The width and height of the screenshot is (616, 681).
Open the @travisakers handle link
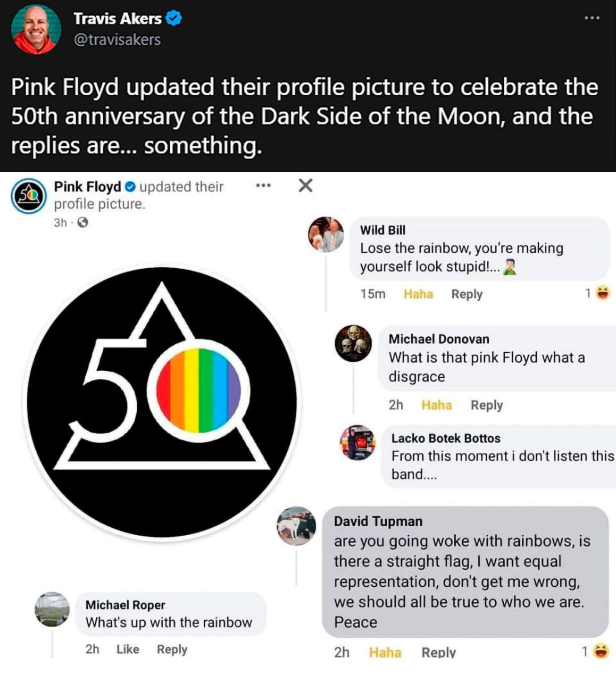117,40
